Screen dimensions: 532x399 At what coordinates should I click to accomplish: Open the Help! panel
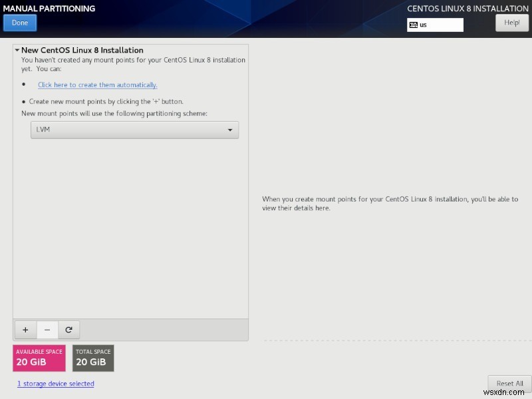(x=511, y=22)
